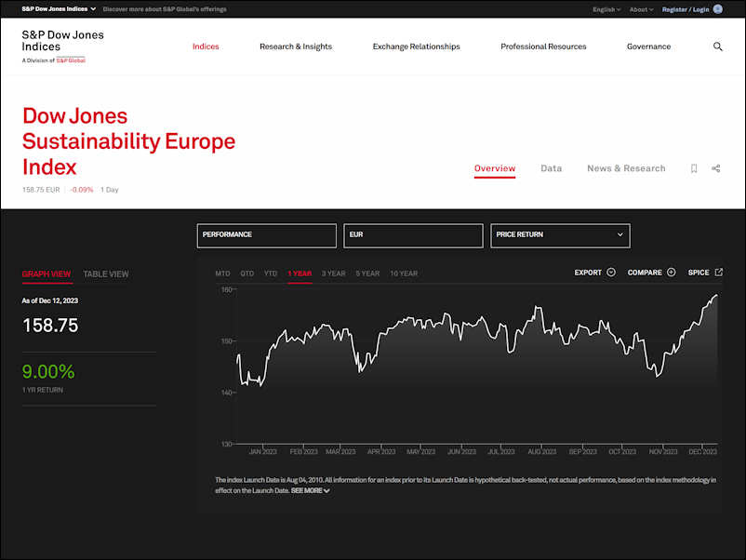Click the JUN 2023 axis label
The height and width of the screenshot is (560, 746).
461,451
